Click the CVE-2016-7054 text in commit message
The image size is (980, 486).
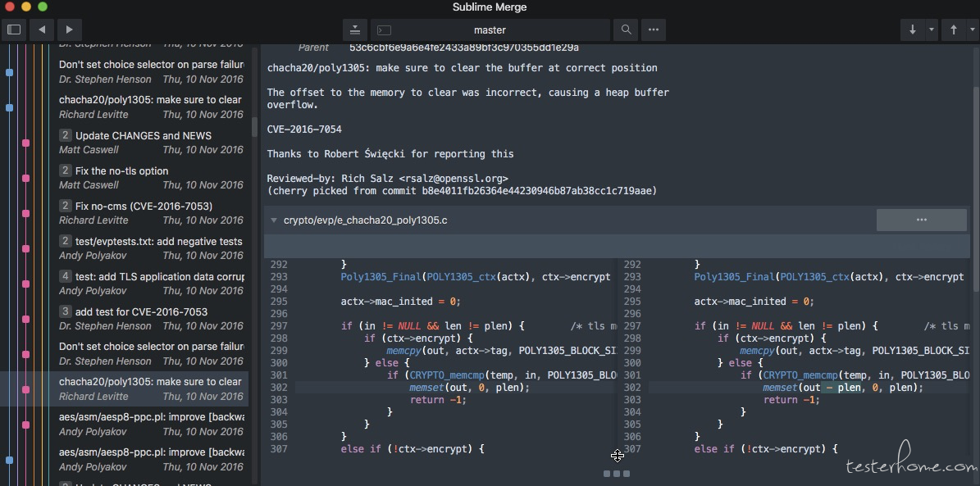[x=304, y=129]
